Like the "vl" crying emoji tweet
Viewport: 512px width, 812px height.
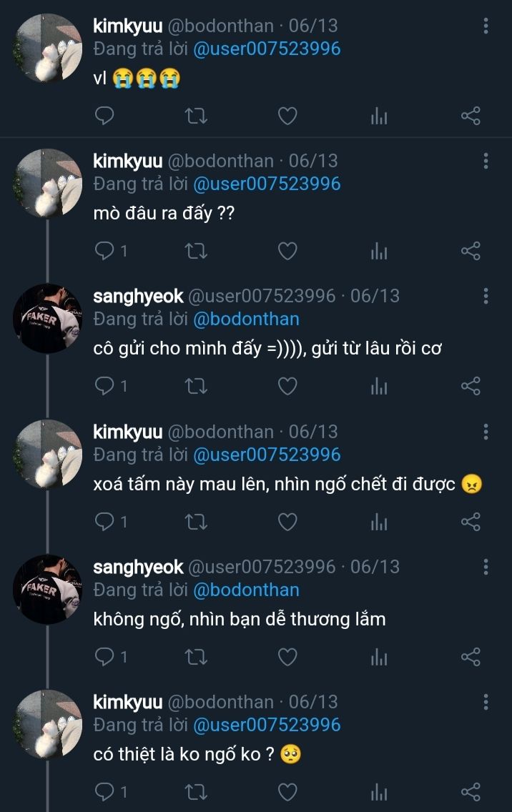[x=287, y=116]
